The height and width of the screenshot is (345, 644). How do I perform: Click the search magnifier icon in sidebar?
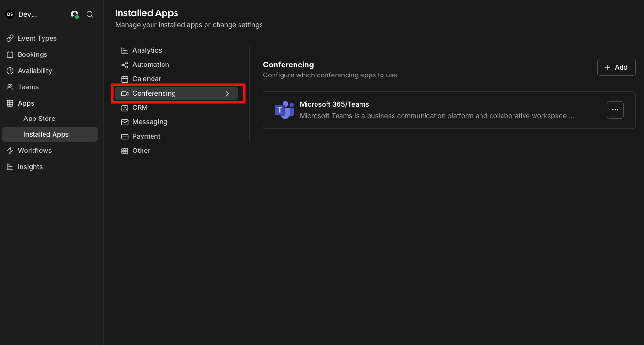coord(90,14)
